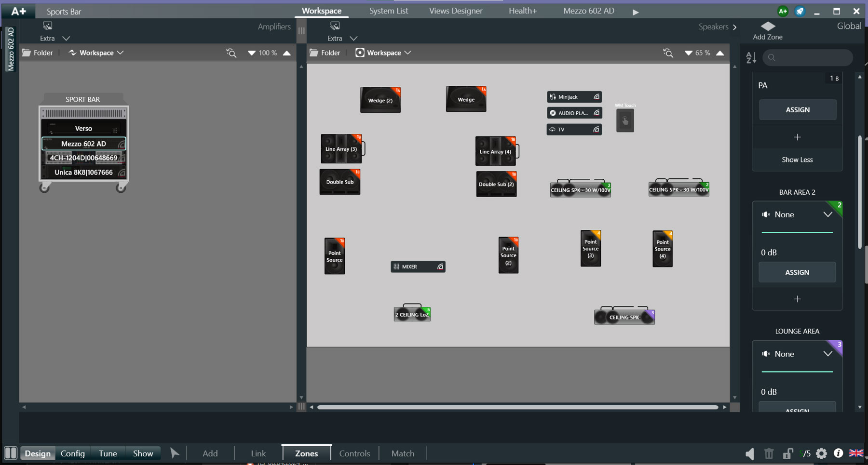Open the Controls tab

(x=354, y=453)
